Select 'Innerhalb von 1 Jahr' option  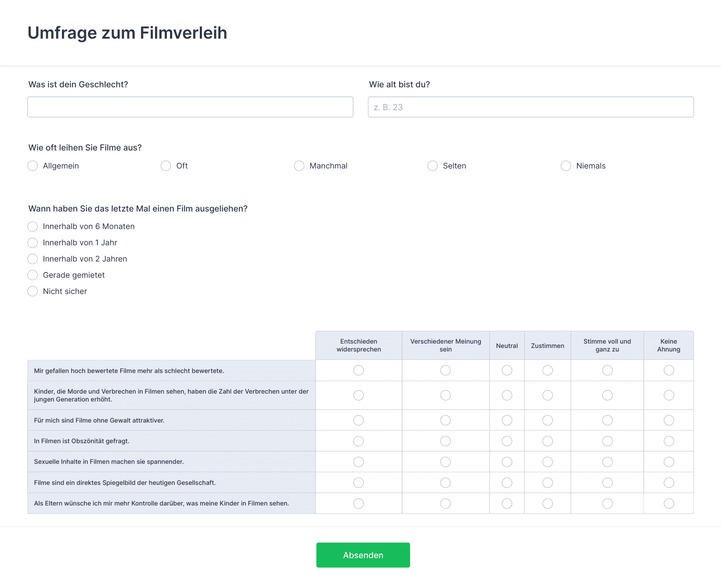[32, 243]
